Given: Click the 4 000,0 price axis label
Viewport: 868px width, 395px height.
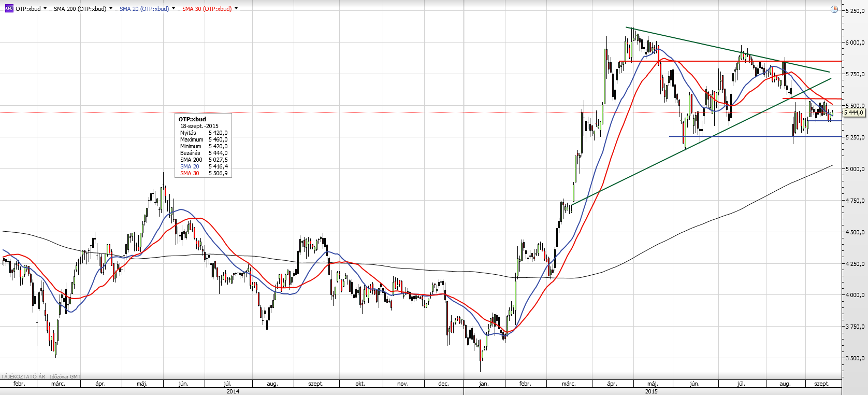Looking at the screenshot, I should 855,295.
